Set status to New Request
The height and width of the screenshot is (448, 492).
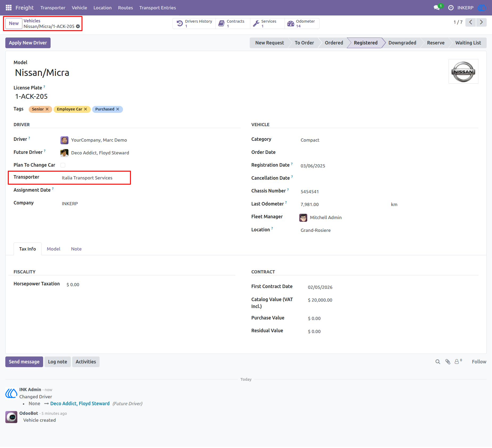tap(269, 43)
